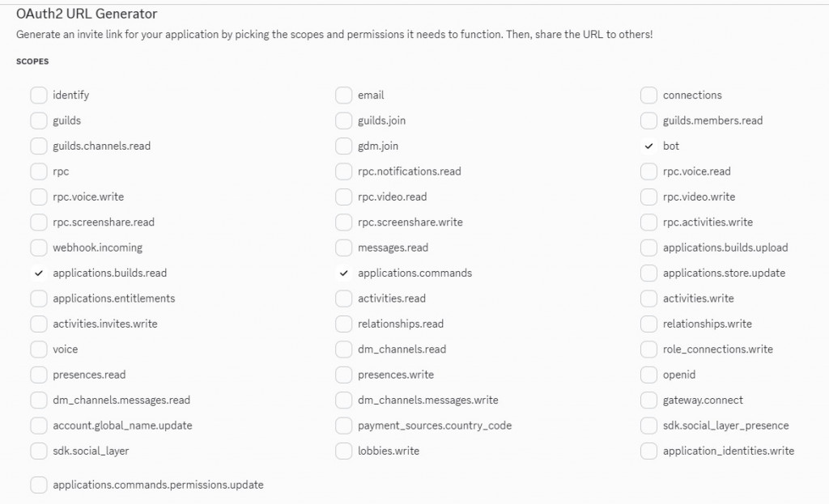829x504 pixels.
Task: Tick the dm_channels.read checkbox
Action: pyautogui.click(x=344, y=349)
